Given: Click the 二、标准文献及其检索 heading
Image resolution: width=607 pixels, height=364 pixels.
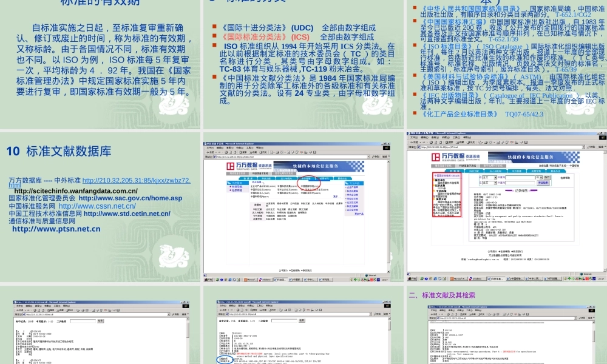Looking at the screenshot, I should 442,295.
